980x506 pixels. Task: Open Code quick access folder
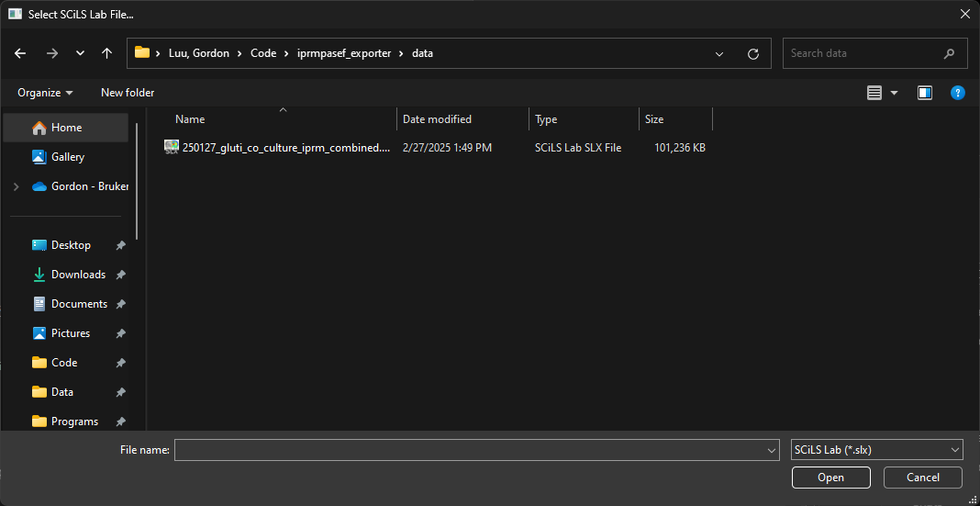pyautogui.click(x=63, y=363)
